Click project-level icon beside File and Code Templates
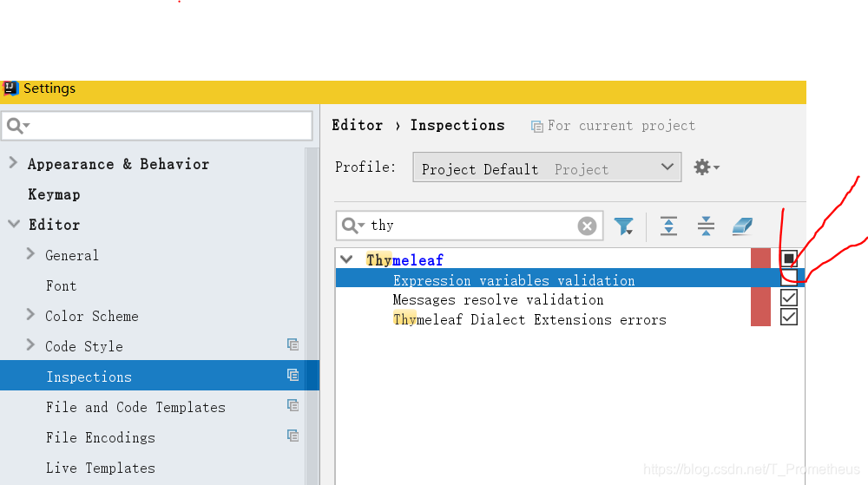Viewport: 868px width, 485px height. point(293,405)
